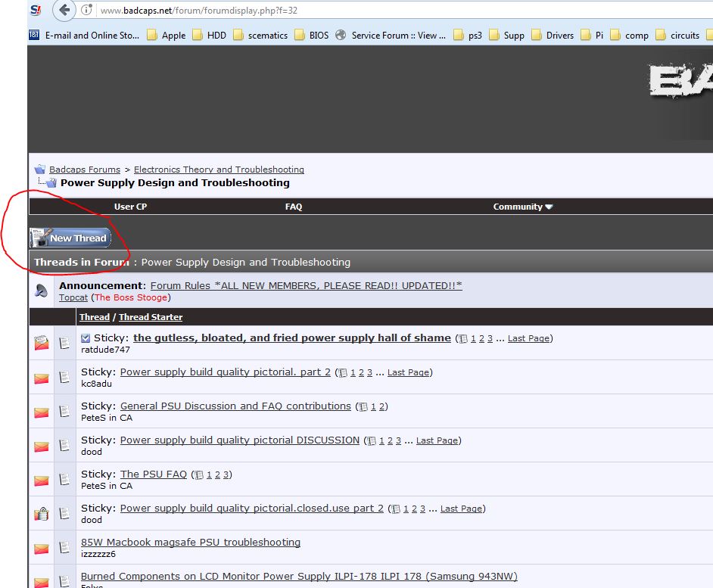Open the Supp bookmarks folder
713x588 pixels.
506,36
